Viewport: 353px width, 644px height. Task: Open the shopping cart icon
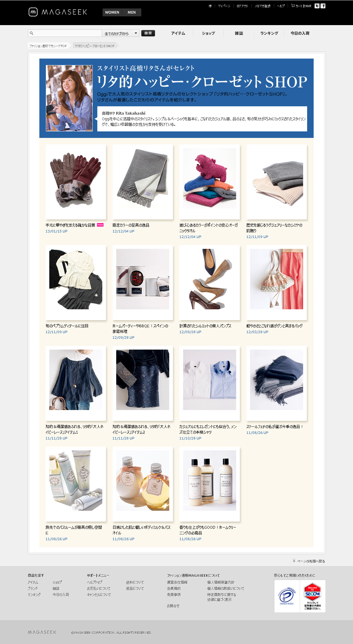pos(293,6)
